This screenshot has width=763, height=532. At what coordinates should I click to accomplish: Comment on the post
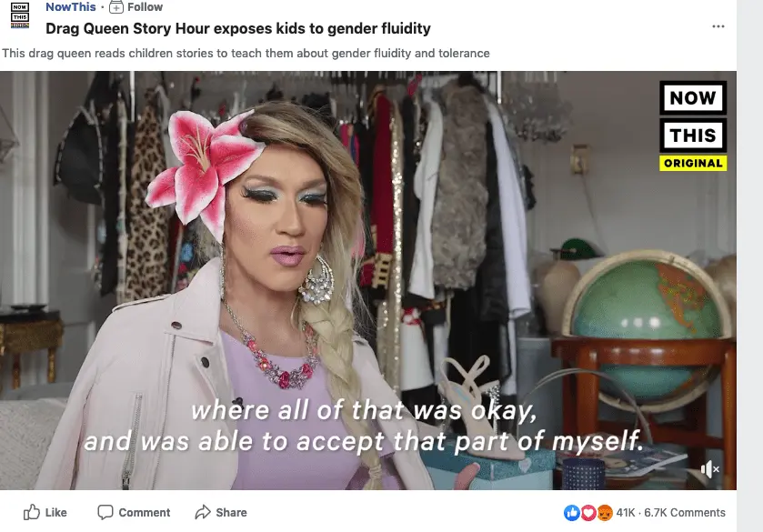pyautogui.click(x=134, y=512)
